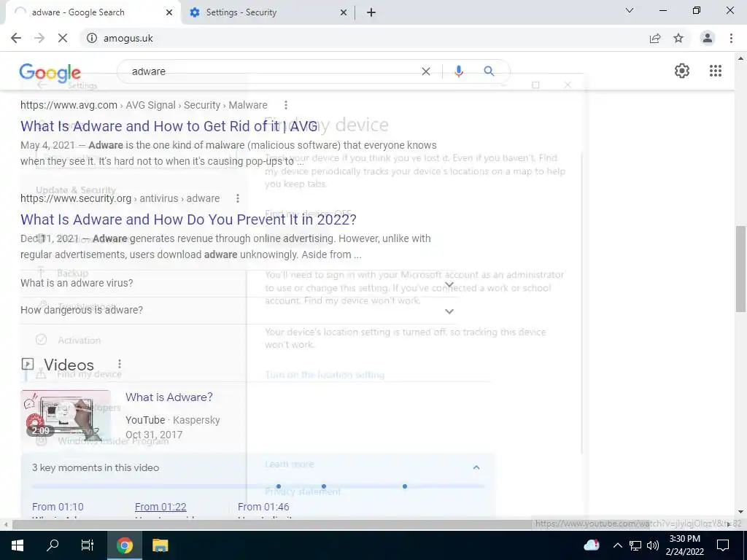Open the Chrome profile menu
The width and height of the screenshot is (747, 560).
708,38
